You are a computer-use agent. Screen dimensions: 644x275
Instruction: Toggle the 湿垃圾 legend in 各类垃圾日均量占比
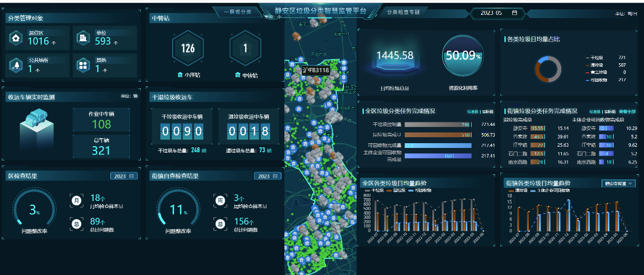593,65
